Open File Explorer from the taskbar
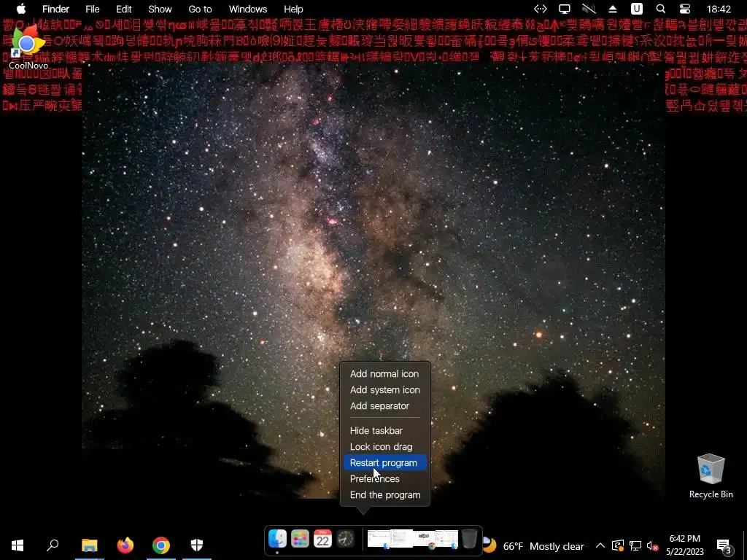The height and width of the screenshot is (560, 747). pos(90,545)
